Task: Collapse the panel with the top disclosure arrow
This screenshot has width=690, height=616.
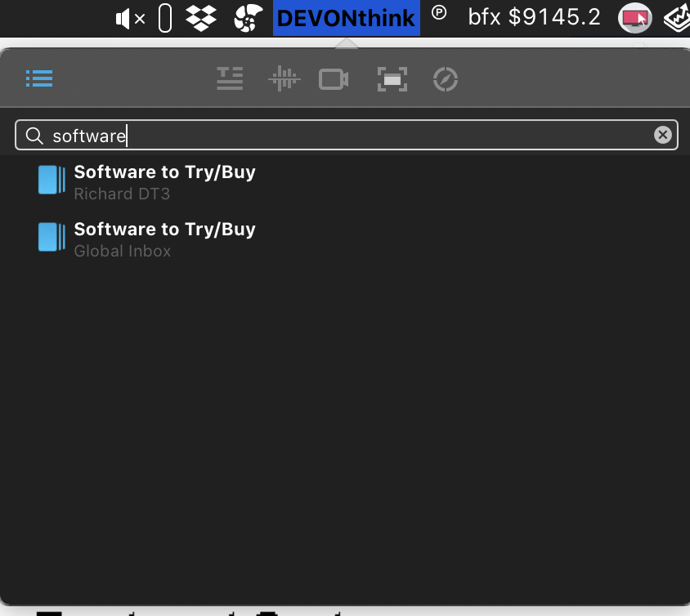Action: 345,45
